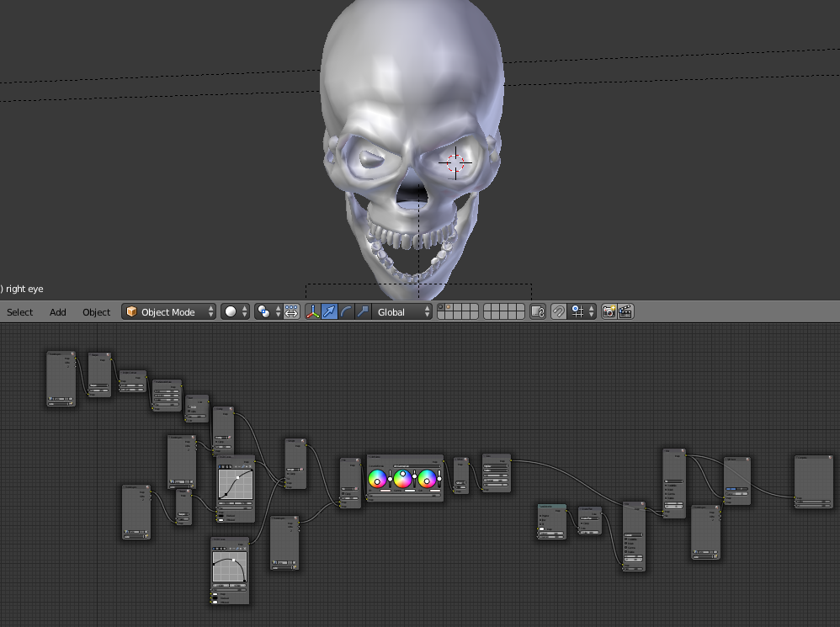Open the Object menu

pyautogui.click(x=97, y=312)
